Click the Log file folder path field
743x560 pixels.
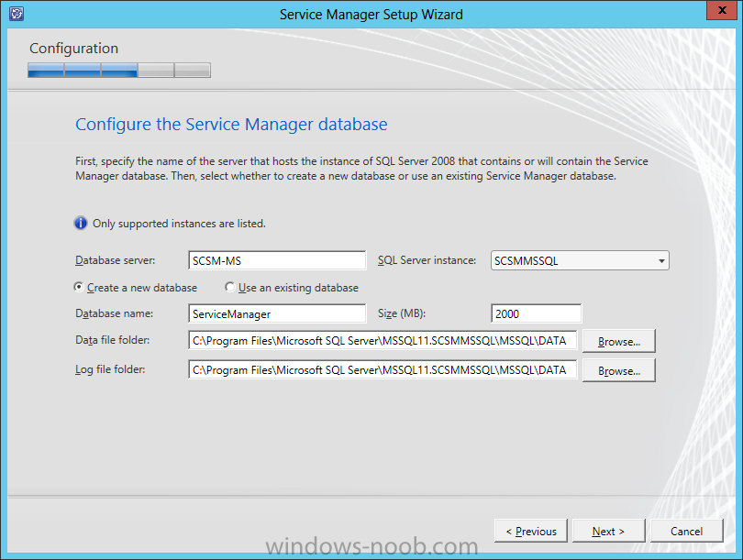[x=383, y=369]
